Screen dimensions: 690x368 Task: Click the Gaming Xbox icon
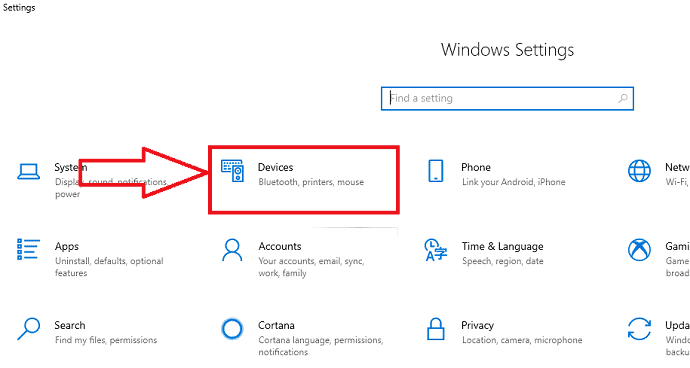[x=639, y=250]
